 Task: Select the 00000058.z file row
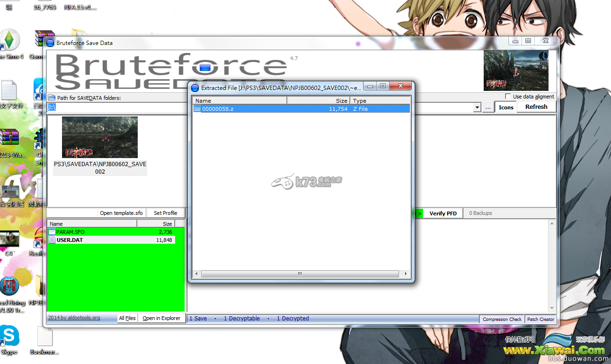[x=301, y=109]
